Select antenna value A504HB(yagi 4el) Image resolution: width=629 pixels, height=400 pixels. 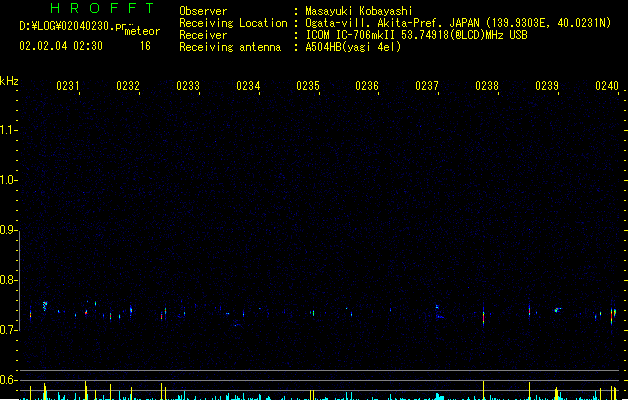click(353, 47)
